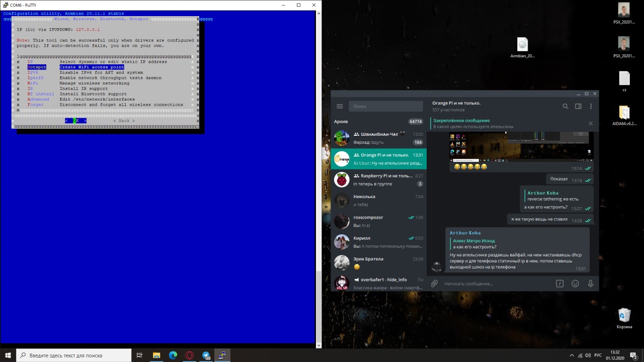Screen dimensions: 644x362
Task: Click PuTTY scrollbar down arrow
Action: coord(318,345)
